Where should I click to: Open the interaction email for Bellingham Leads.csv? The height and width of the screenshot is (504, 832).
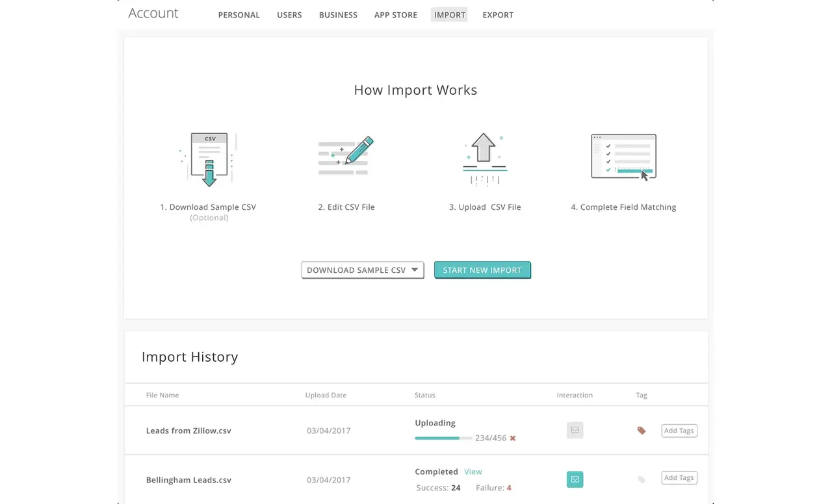tap(575, 479)
